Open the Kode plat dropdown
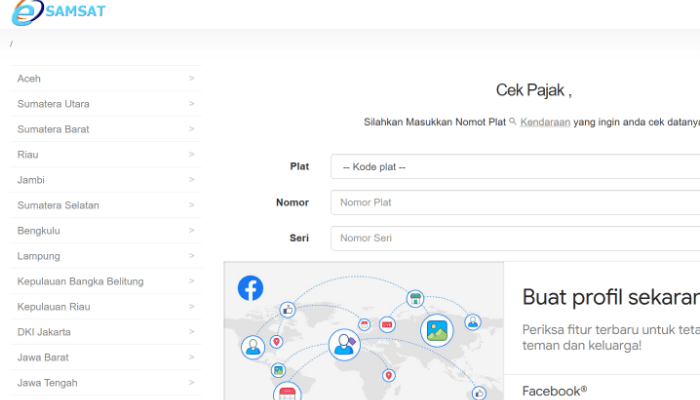This screenshot has height=400, width=700. 515,167
